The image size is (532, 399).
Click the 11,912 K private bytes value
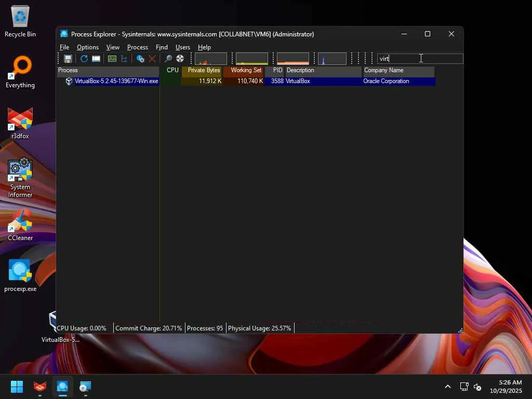point(210,81)
